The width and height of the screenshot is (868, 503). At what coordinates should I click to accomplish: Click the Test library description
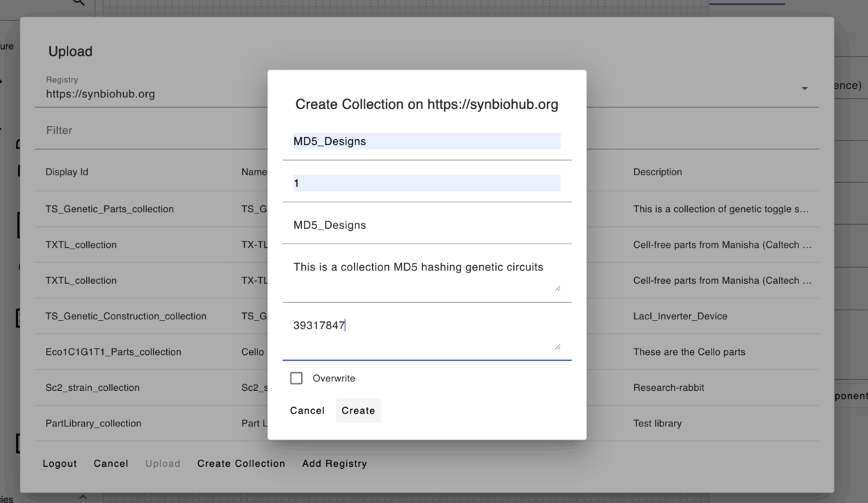click(657, 423)
